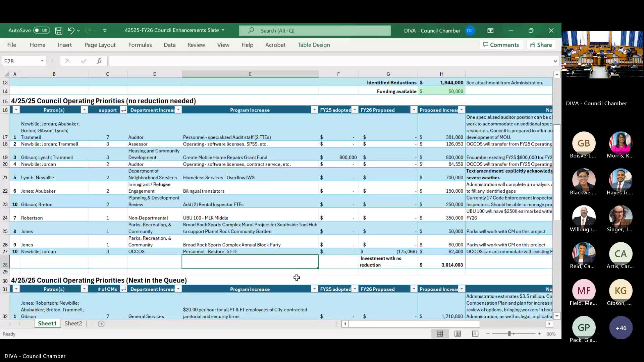Click the zoom slider handle
The image size is (644, 362).
[x=509, y=334]
